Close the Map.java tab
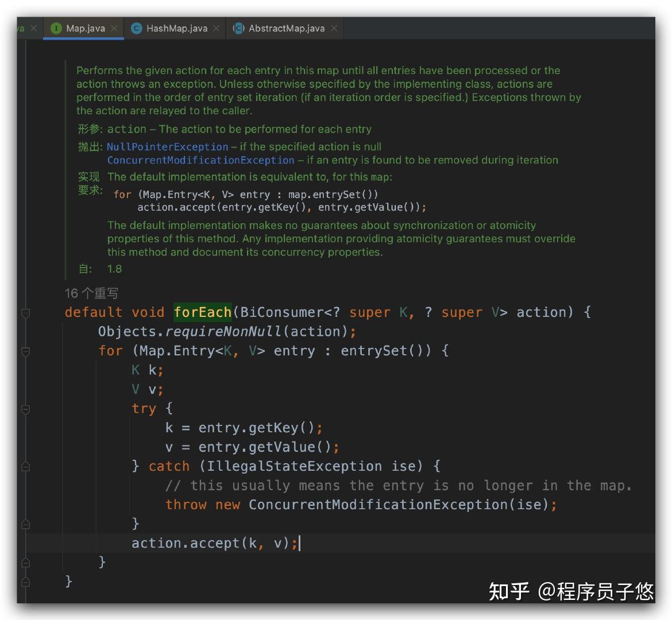 pyautogui.click(x=114, y=28)
